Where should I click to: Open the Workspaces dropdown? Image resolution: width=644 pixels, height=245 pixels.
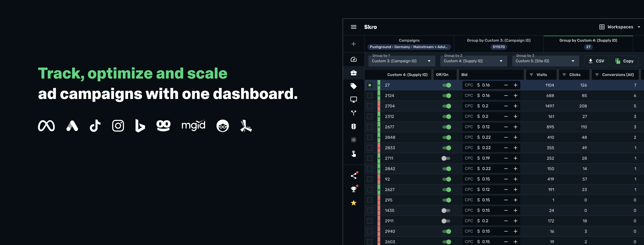pos(620,27)
